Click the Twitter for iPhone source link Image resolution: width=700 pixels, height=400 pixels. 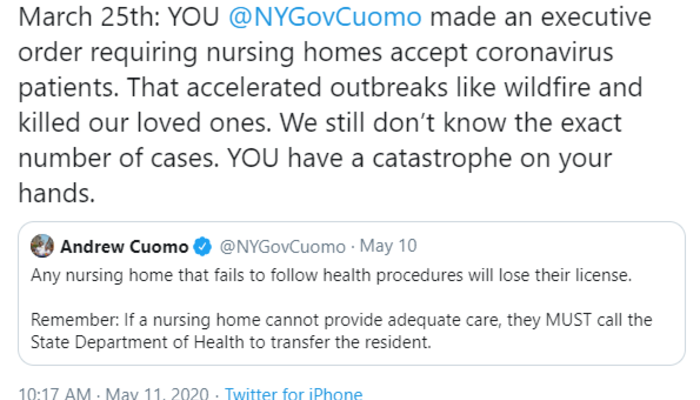tap(293, 393)
